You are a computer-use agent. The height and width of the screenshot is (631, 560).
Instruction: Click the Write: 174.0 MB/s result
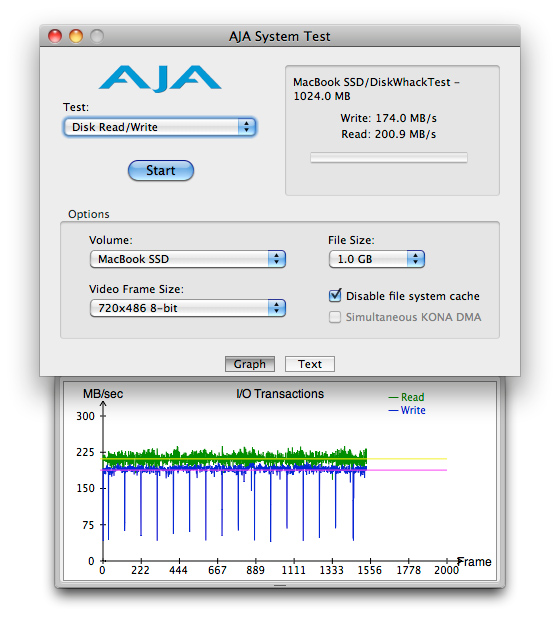[388, 118]
